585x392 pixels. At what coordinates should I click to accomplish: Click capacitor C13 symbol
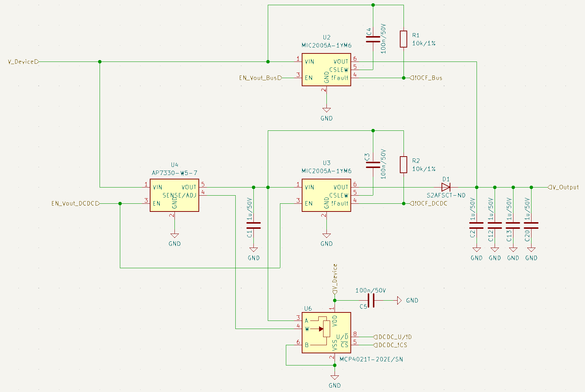513,225
